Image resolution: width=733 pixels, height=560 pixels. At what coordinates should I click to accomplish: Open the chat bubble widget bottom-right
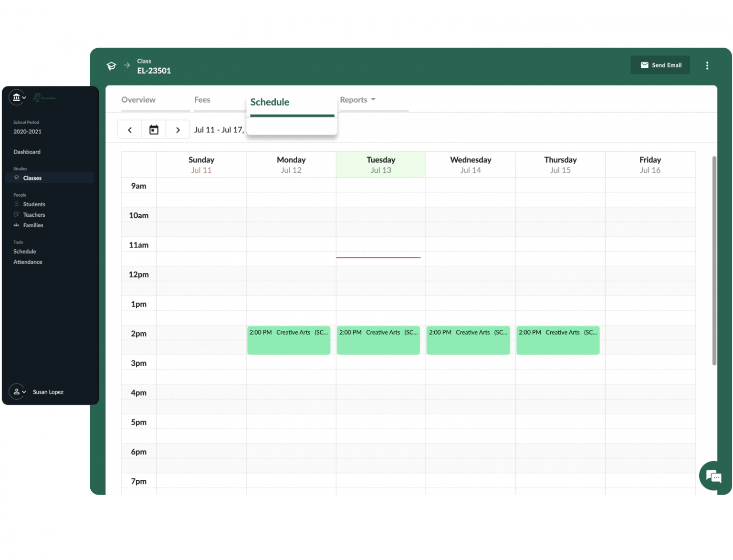pos(713,476)
